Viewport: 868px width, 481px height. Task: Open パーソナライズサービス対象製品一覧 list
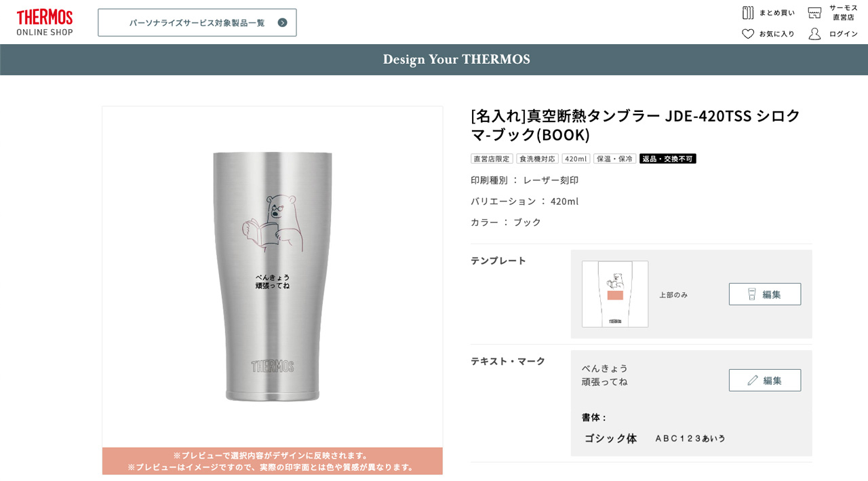[x=197, y=22]
